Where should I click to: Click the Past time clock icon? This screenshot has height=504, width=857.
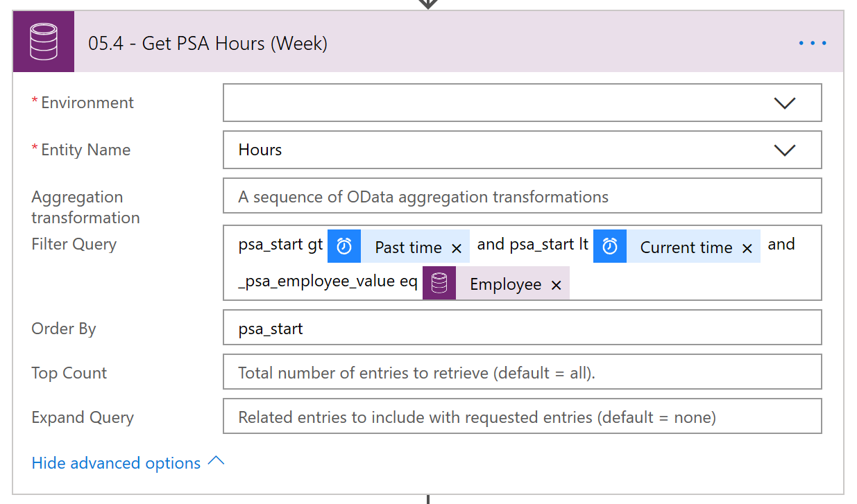[x=344, y=246]
